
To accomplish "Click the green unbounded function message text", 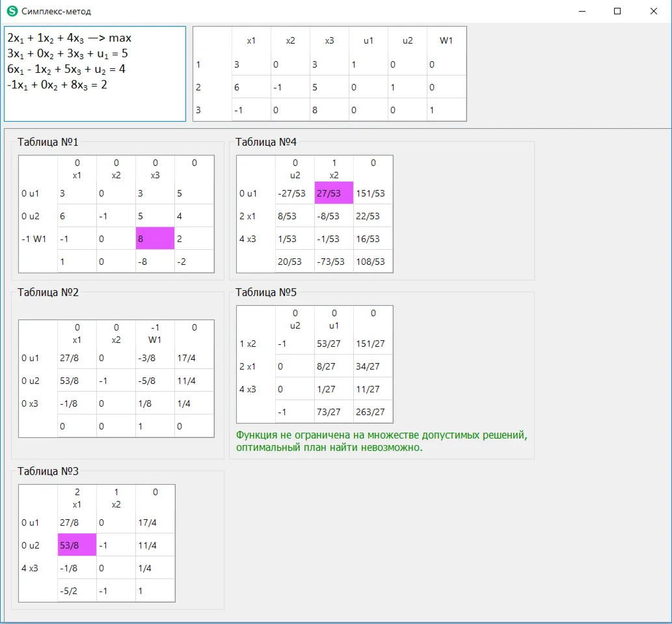I will pyautogui.click(x=381, y=441).
